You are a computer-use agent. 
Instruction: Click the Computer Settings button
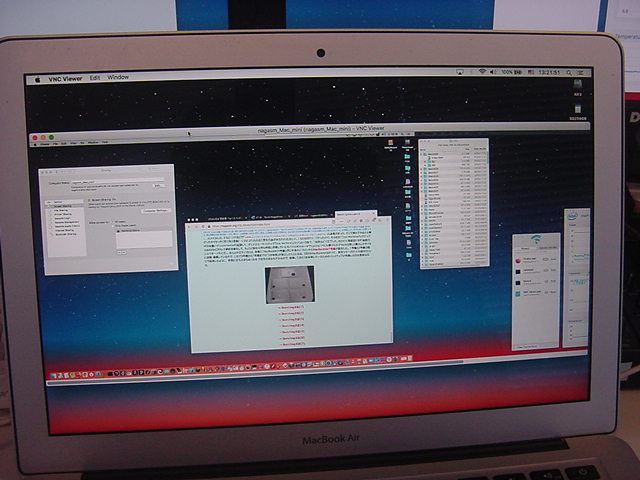[156, 211]
